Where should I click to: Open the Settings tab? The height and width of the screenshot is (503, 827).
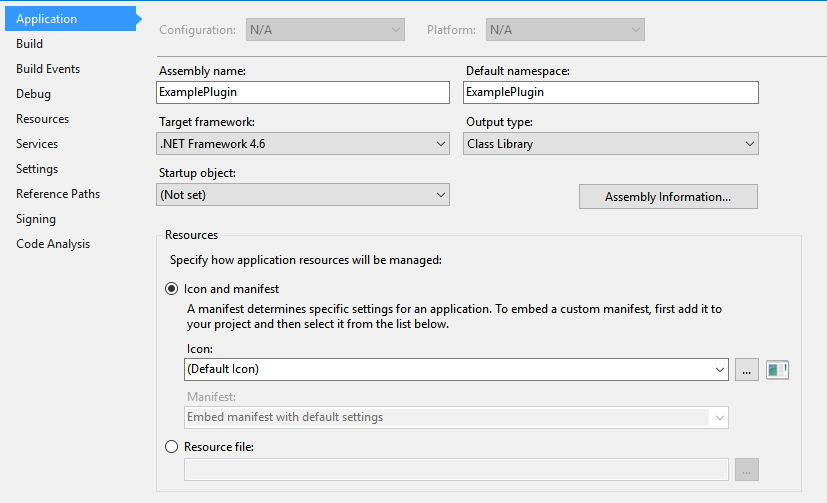pos(37,169)
